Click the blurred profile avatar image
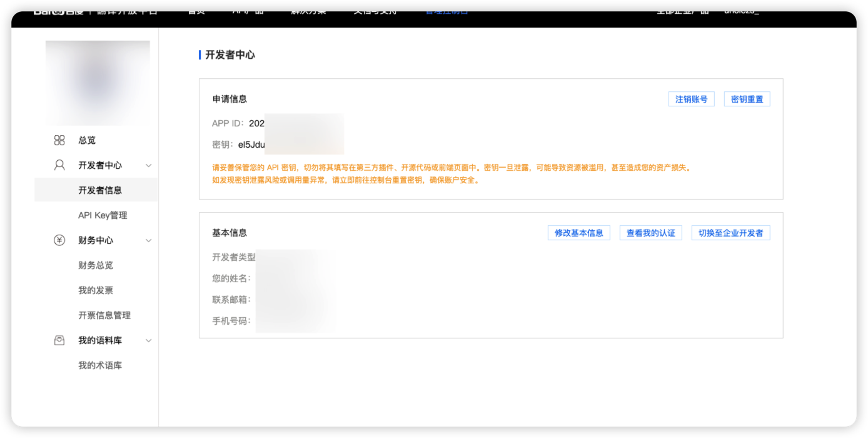 98,83
